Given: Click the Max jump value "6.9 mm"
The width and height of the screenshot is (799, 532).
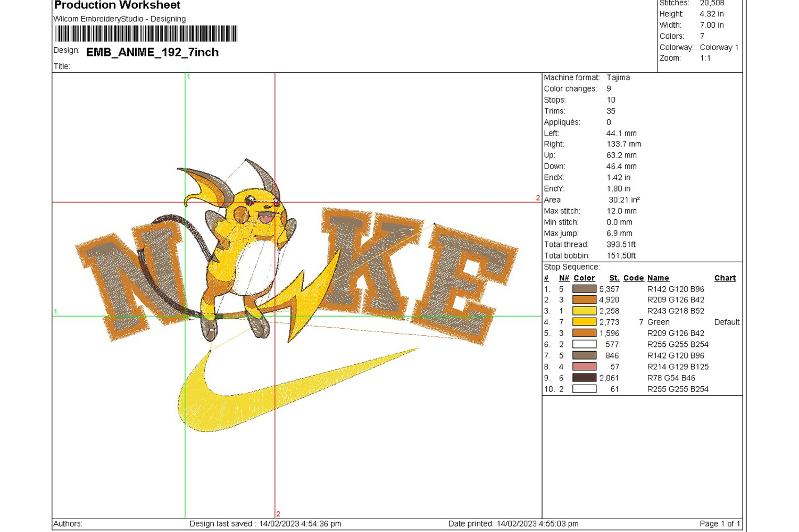Looking at the screenshot, I should (x=619, y=234).
